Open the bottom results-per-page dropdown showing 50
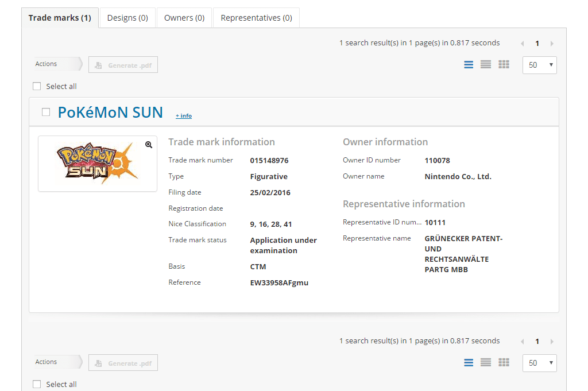This screenshot has height=391, width=588. point(540,363)
